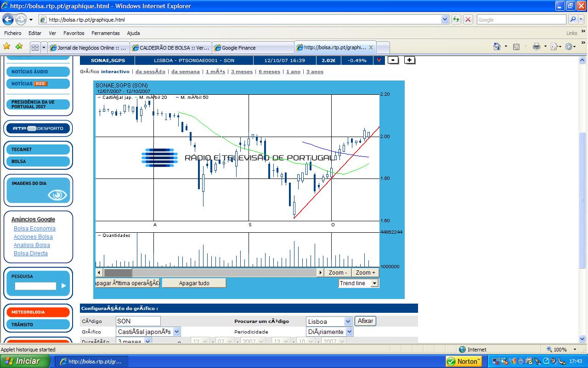Open the recent pages dropdown arrow

pyautogui.click(x=31, y=20)
